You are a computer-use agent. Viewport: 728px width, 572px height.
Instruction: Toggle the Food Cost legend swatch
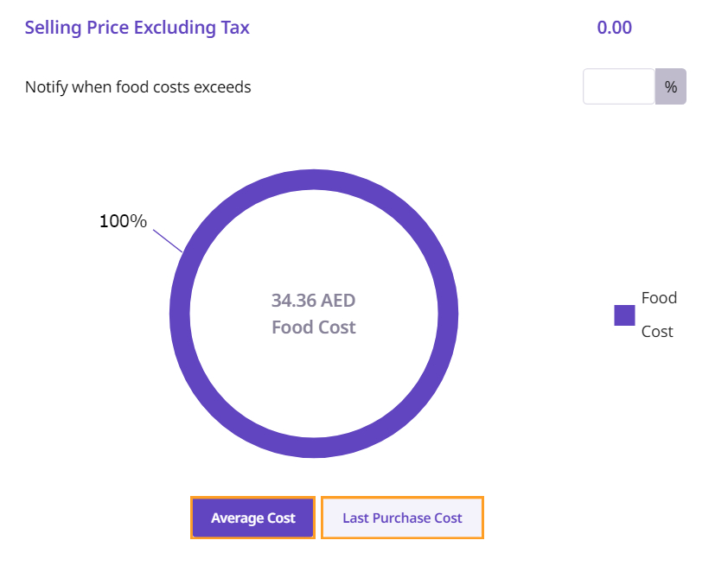[624, 315]
